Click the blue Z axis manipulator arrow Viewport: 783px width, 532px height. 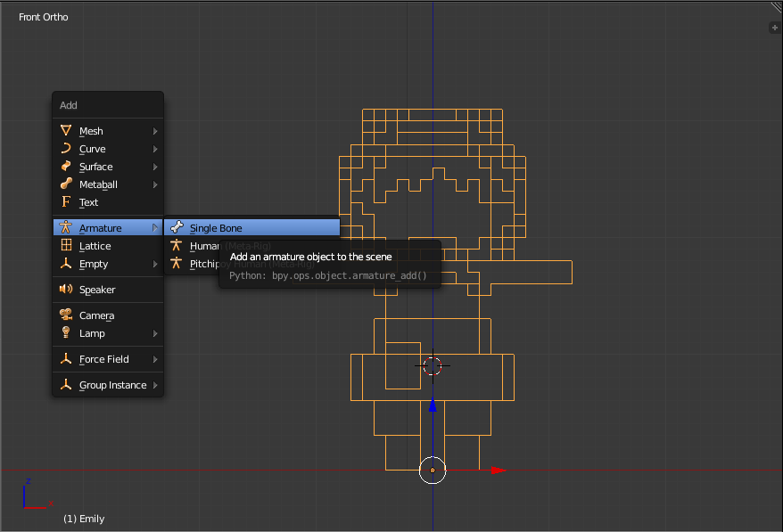click(433, 405)
